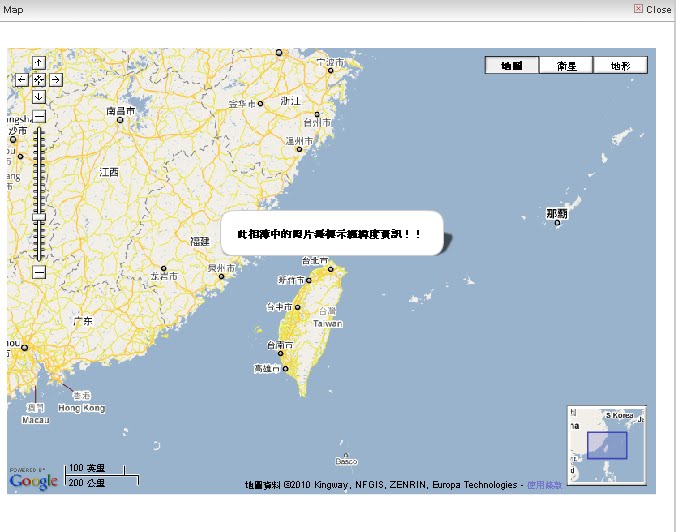Click the 金华市 city marker
This screenshot has height=532, width=676.
click(x=260, y=103)
